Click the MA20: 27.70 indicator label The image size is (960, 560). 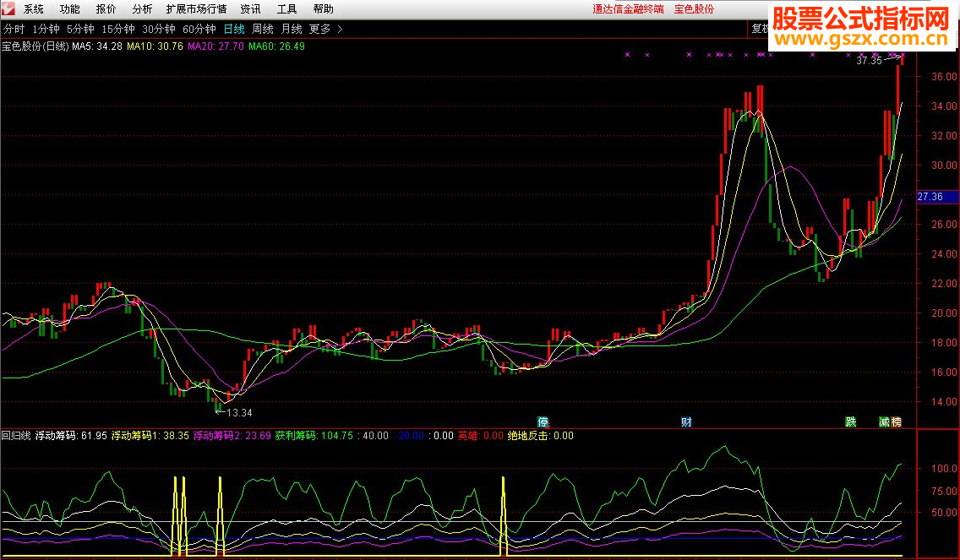click(215, 46)
